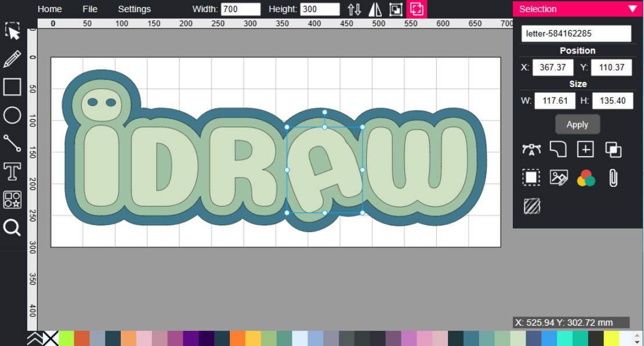
Task: Open the shape library tool
Action: coord(12,200)
